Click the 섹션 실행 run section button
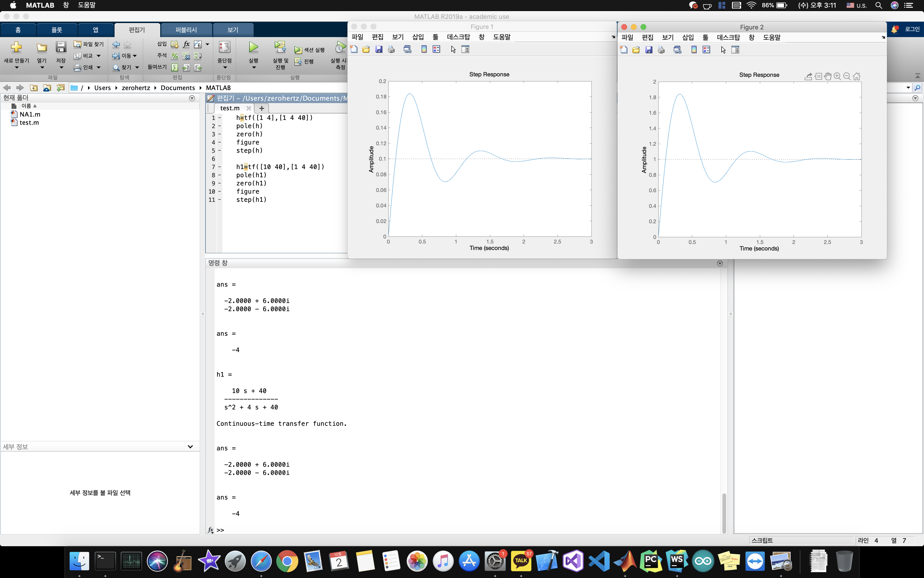Screen dimensions: 924x578 click(x=309, y=50)
